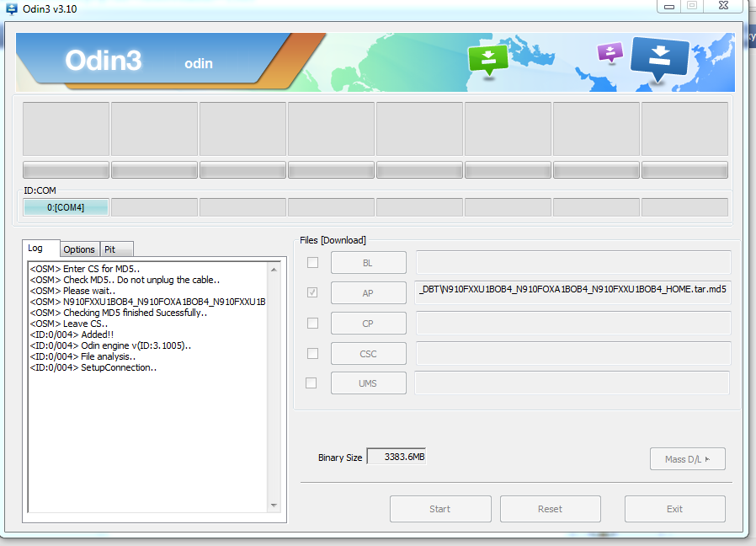Click log line 'Leave CS..'
This screenshot has width=756, height=546.
point(69,324)
